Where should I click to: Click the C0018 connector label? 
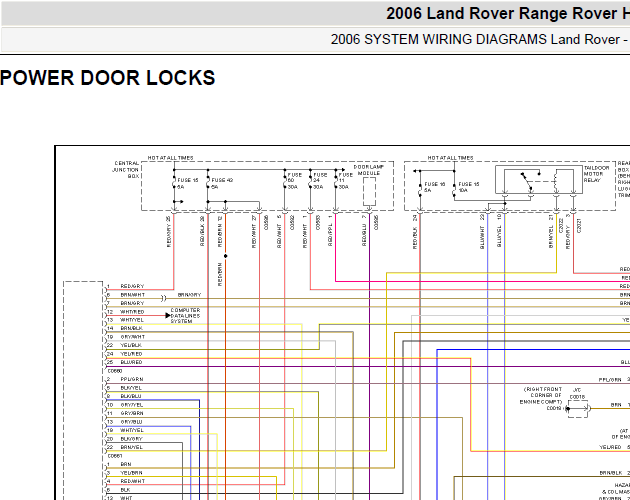577,397
